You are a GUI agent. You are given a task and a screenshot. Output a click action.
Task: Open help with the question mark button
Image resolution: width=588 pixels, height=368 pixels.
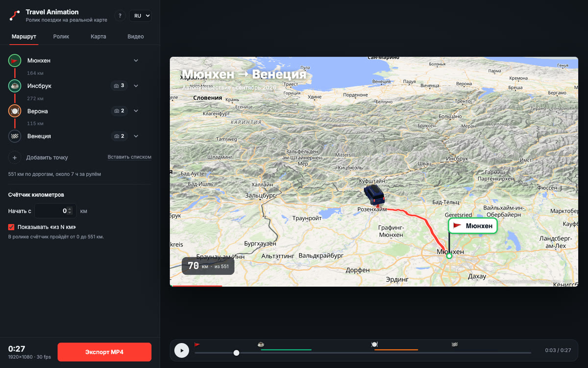coord(120,16)
